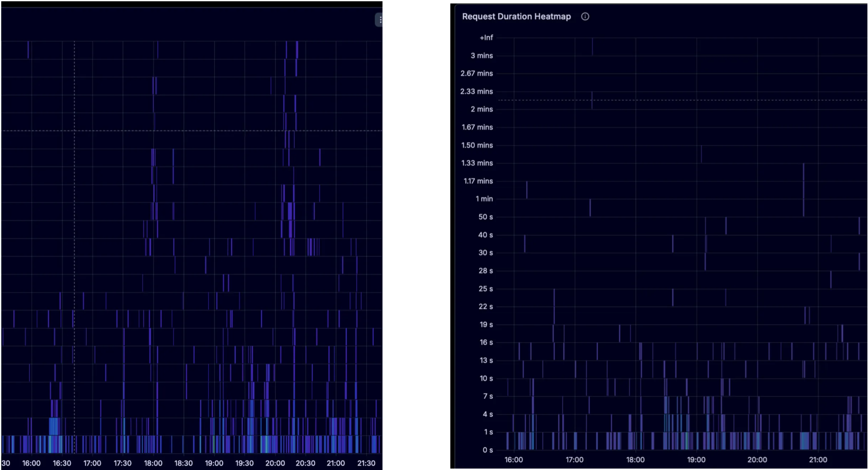Click the 22 s axis label
This screenshot has width=868, height=470.
486,307
